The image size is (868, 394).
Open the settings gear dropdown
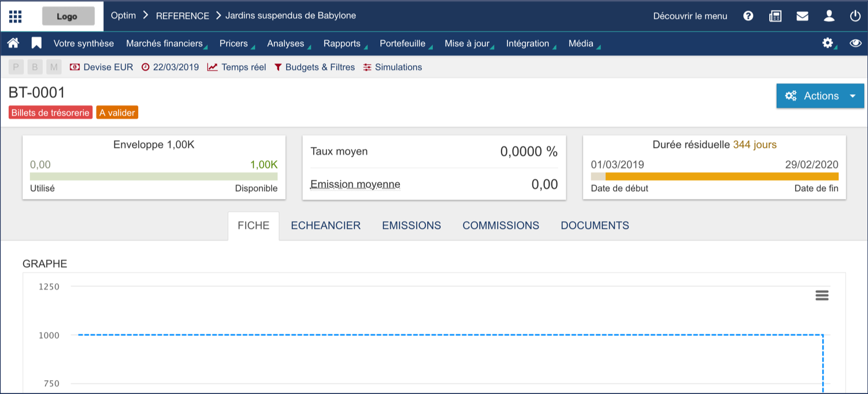(829, 43)
